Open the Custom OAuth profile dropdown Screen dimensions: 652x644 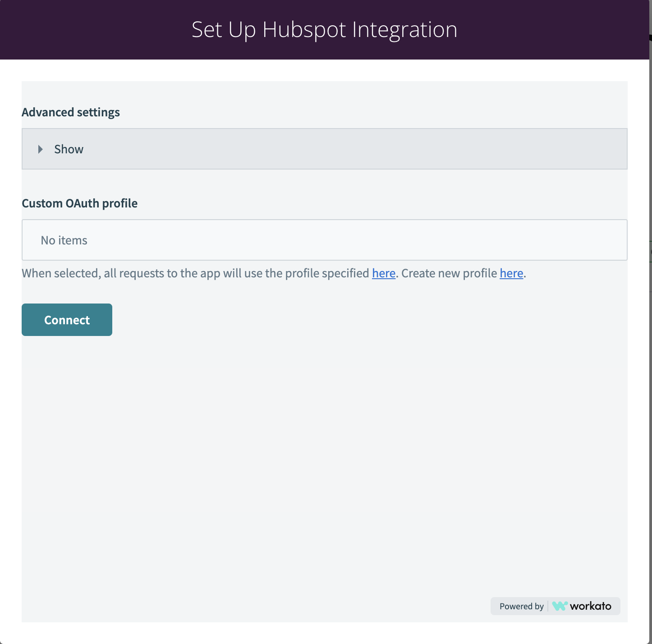(325, 240)
